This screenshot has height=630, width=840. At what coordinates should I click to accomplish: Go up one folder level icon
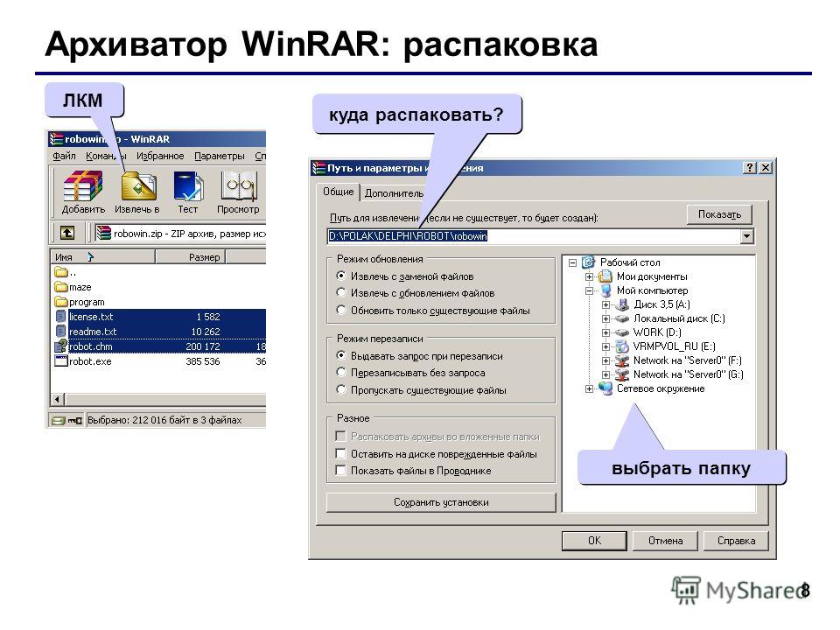[x=67, y=233]
